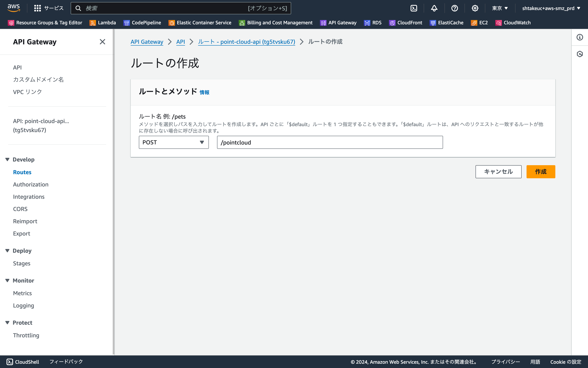Open the CloudFront favorite shortcut

pyautogui.click(x=405, y=23)
